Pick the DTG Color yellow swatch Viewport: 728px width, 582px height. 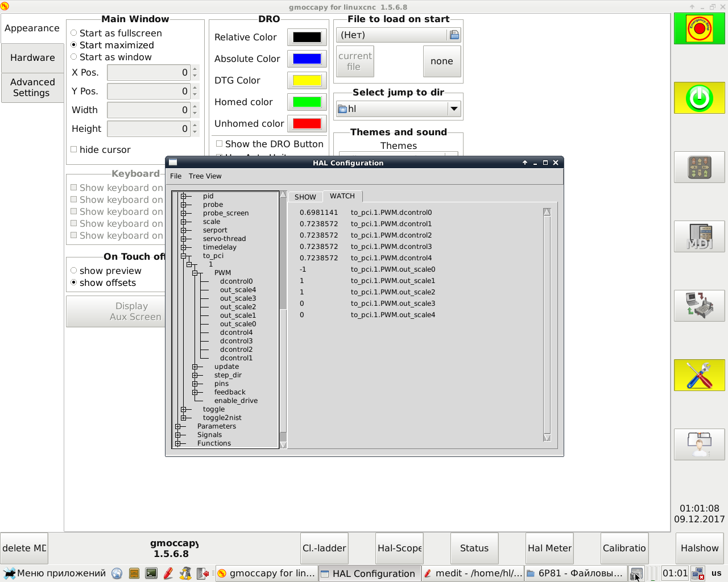click(x=307, y=81)
